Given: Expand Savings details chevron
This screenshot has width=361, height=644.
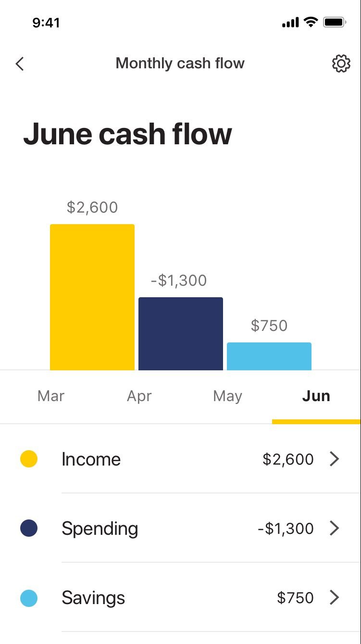Looking at the screenshot, I should 335,598.
